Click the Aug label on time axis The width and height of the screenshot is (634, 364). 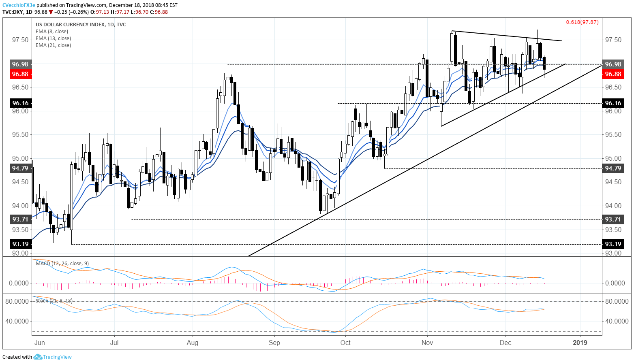coord(193,343)
